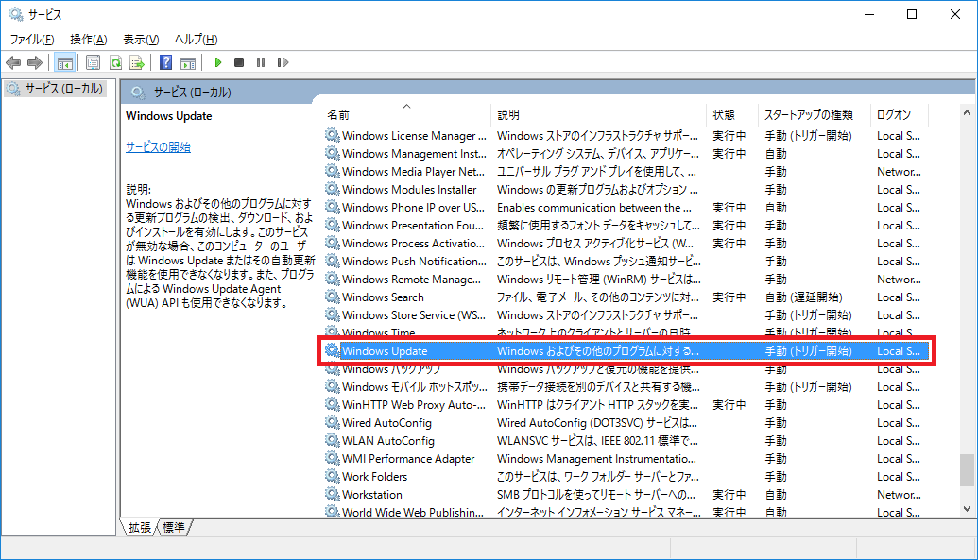Image resolution: width=978 pixels, height=560 pixels.
Task: Open the Properties toolbar icon
Action: pos(93,62)
